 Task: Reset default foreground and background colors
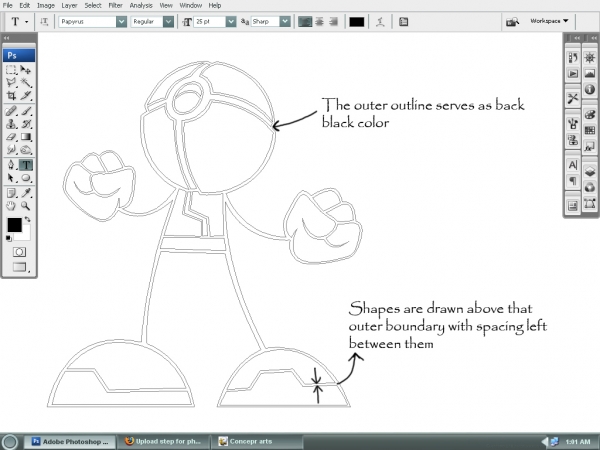coord(9,239)
